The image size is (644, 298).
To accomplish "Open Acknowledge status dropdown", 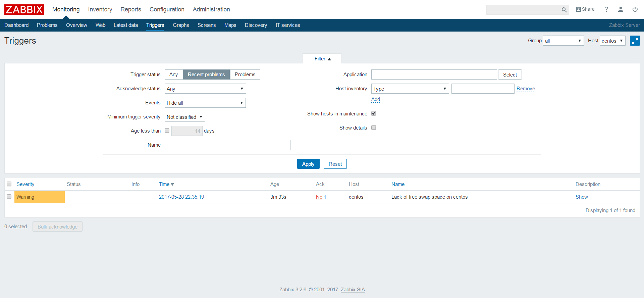I will pyautogui.click(x=205, y=89).
